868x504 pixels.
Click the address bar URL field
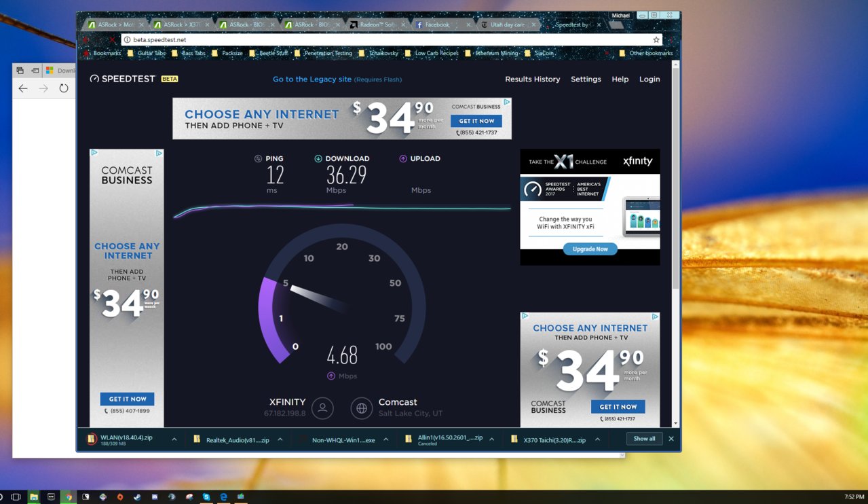[390, 40]
